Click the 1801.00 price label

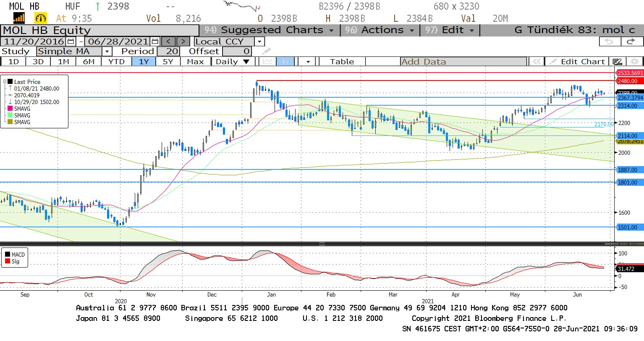pyautogui.click(x=630, y=182)
